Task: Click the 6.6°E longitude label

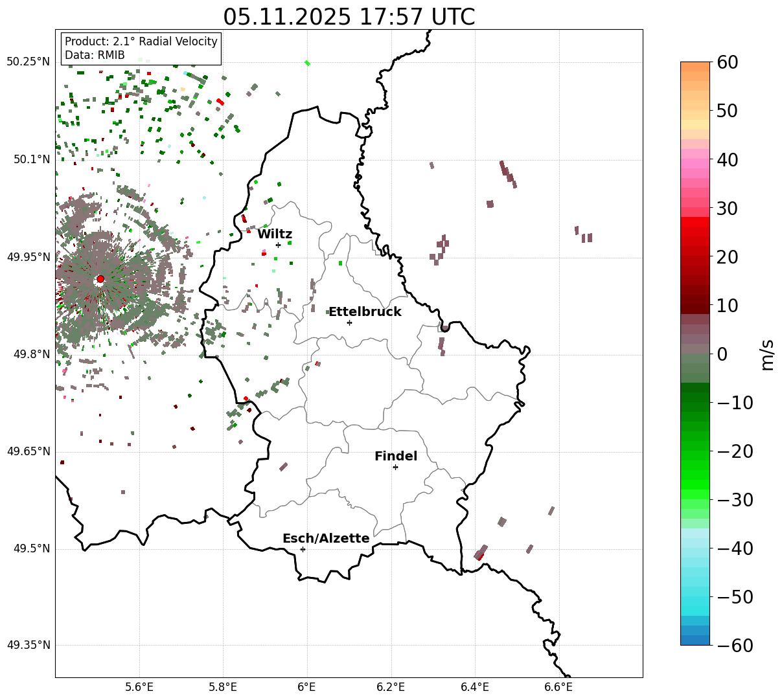Action: 558,688
